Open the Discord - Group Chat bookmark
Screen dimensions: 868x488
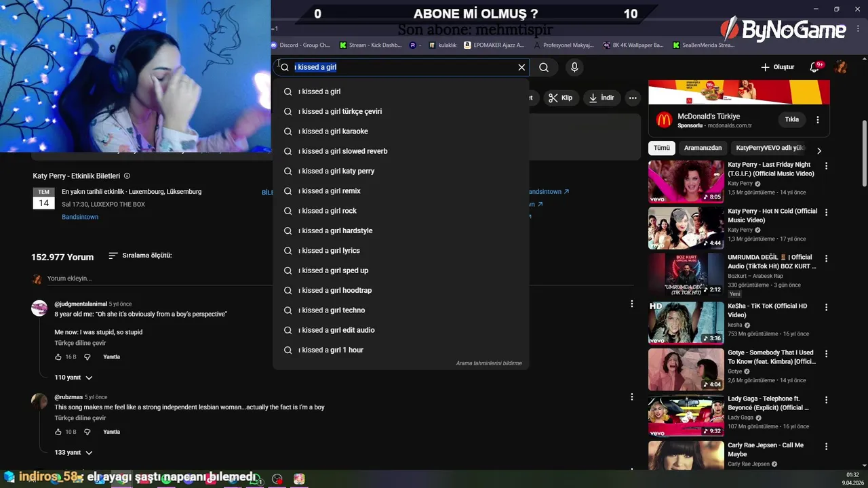pos(300,45)
